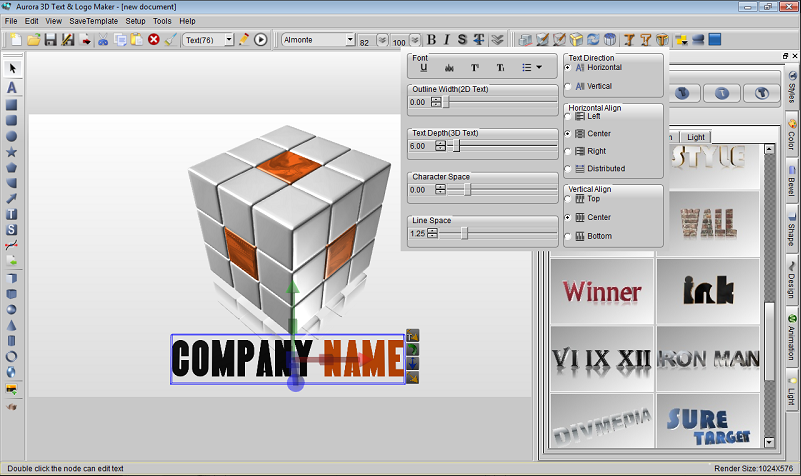
Task: Choose Distributed horizontal alignment
Action: click(595, 169)
